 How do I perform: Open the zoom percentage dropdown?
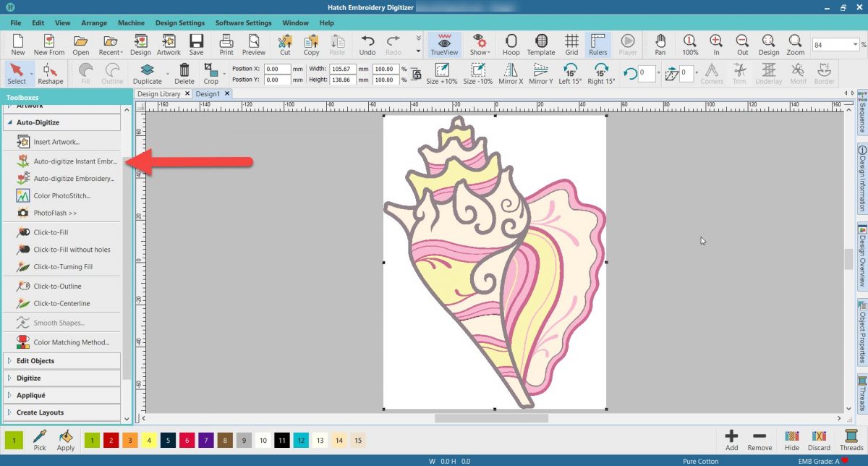point(855,45)
